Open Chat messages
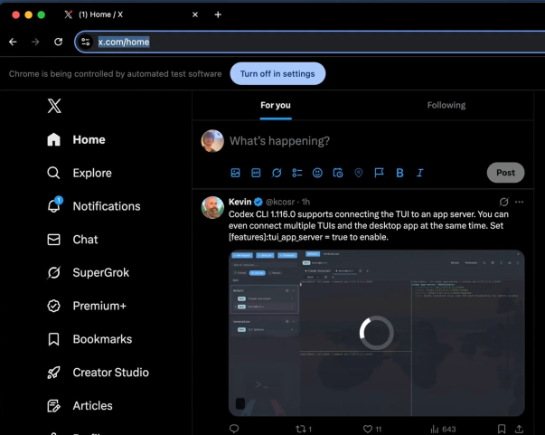 click(x=72, y=239)
